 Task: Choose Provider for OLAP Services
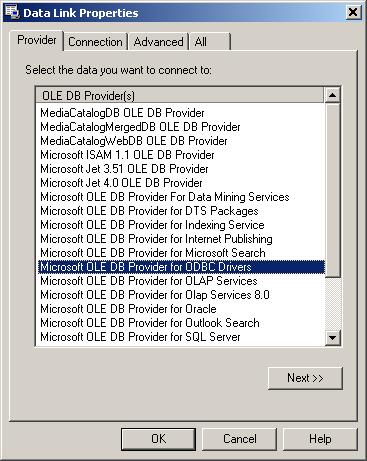[x=181, y=281]
